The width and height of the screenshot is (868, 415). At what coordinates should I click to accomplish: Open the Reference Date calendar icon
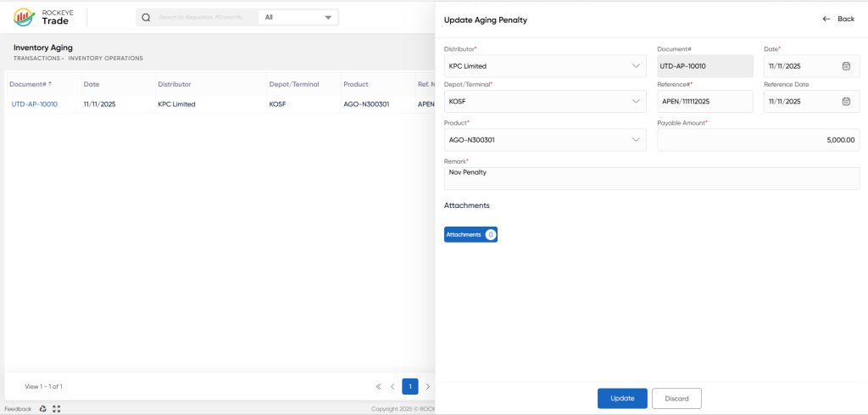[x=846, y=101]
